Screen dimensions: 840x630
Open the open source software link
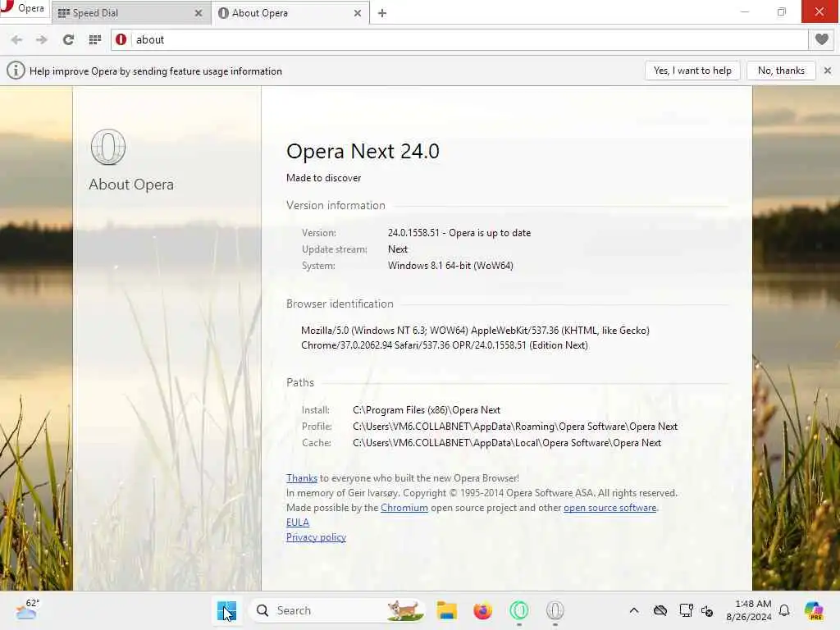coord(609,507)
